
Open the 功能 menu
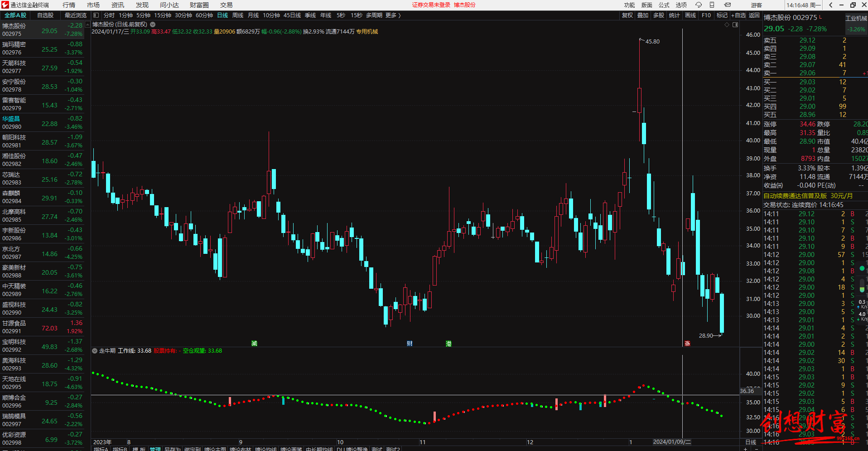(630, 5)
